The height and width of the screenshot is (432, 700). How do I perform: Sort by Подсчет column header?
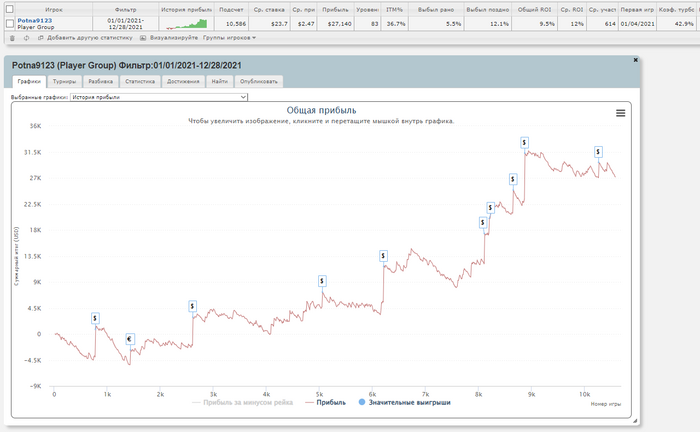coord(231,9)
